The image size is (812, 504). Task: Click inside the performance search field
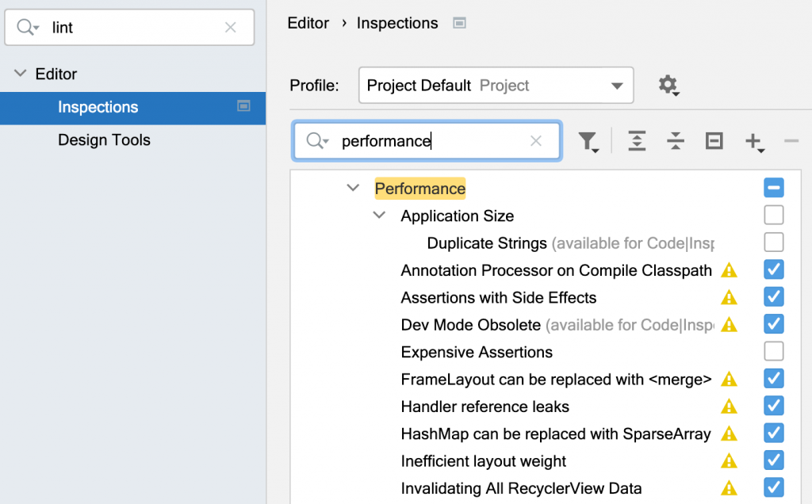click(428, 141)
